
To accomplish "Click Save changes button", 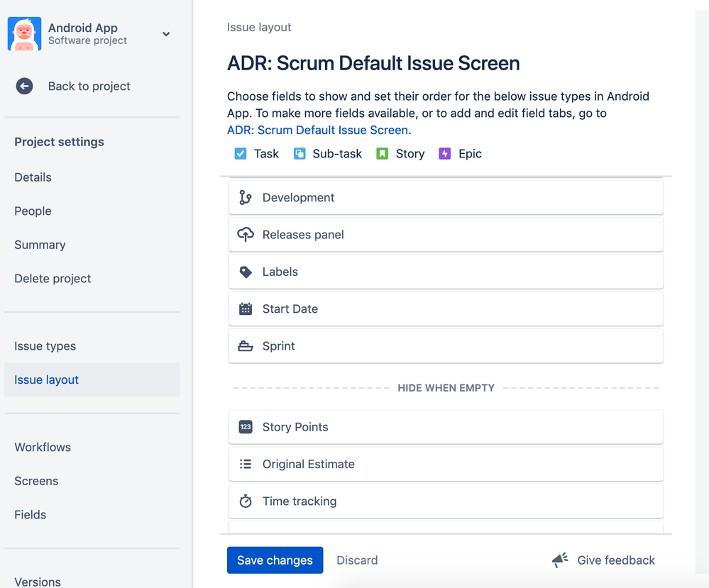I will point(275,560).
